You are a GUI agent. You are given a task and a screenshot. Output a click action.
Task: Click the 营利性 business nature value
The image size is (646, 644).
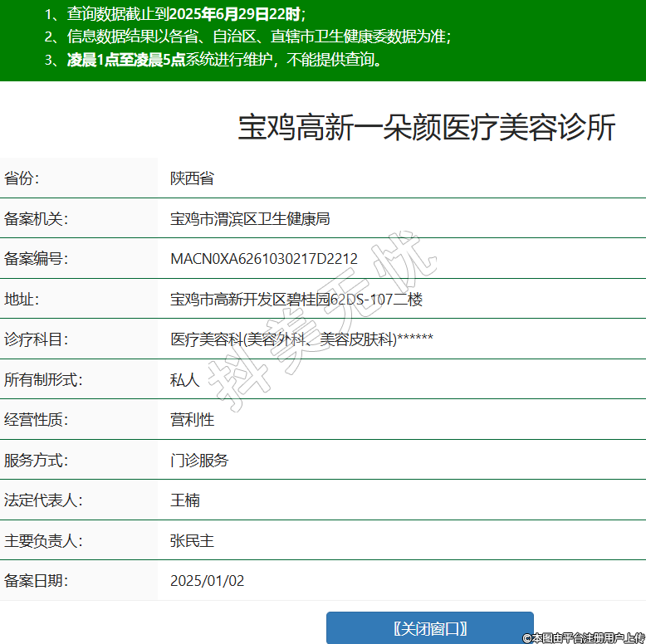193,420
